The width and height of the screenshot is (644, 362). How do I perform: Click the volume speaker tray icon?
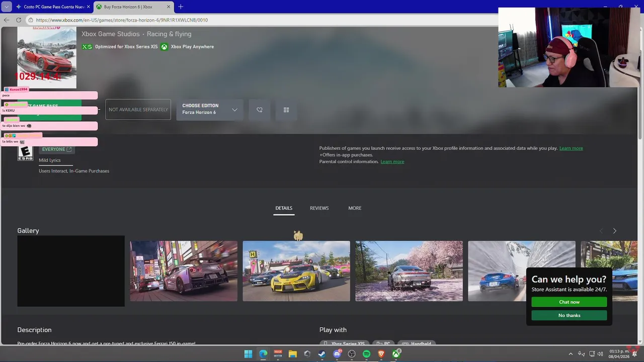pos(600,354)
